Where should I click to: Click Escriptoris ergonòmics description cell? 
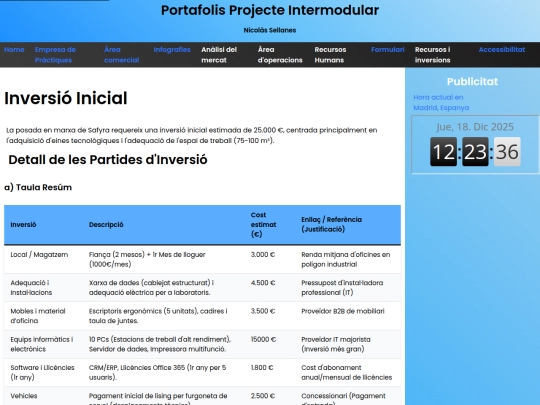(164, 316)
